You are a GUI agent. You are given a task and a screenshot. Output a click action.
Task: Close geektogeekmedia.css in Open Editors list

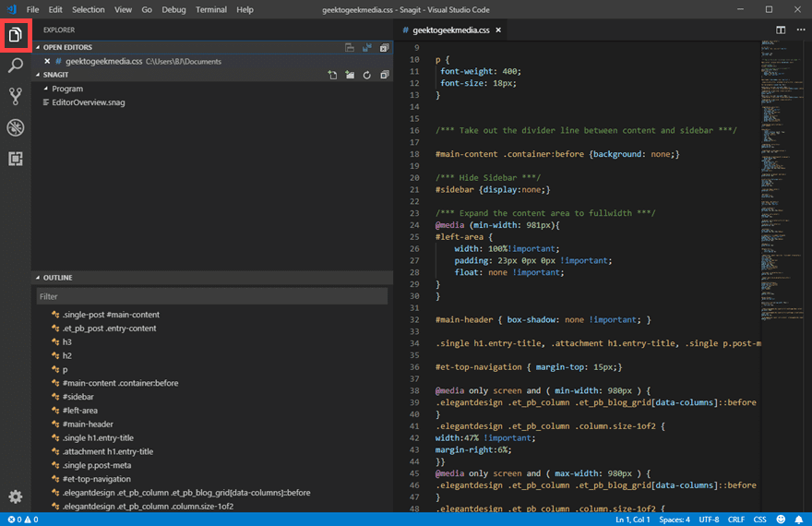pyautogui.click(x=47, y=61)
